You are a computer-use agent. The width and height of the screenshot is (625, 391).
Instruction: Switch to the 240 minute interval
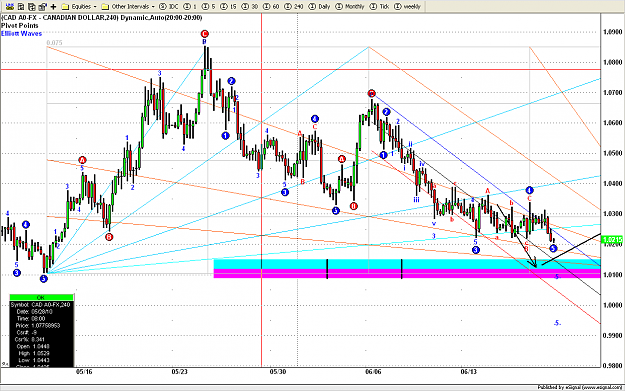293,6
